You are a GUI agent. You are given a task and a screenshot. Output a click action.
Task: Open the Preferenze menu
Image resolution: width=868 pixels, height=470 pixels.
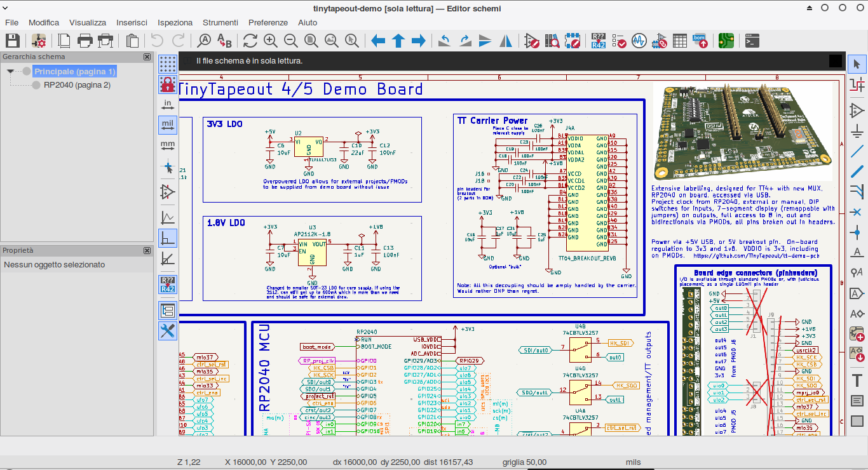tap(268, 22)
